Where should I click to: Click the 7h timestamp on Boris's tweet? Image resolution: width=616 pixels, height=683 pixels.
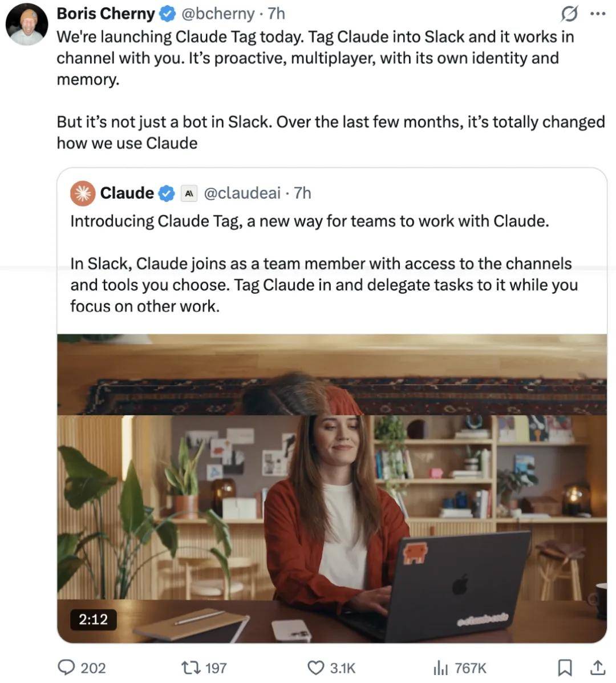[276, 14]
